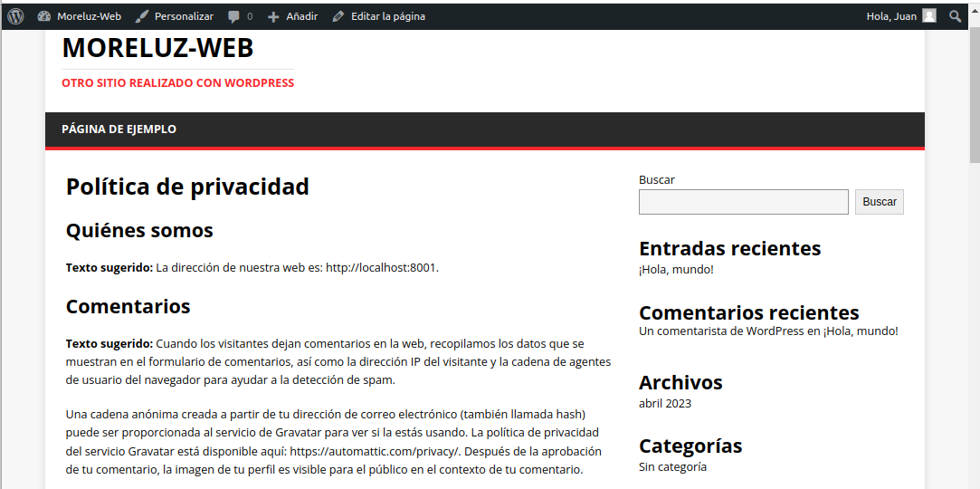980x489 pixels.
Task: Click the MORELUZ-WEB site title
Action: pos(157,48)
